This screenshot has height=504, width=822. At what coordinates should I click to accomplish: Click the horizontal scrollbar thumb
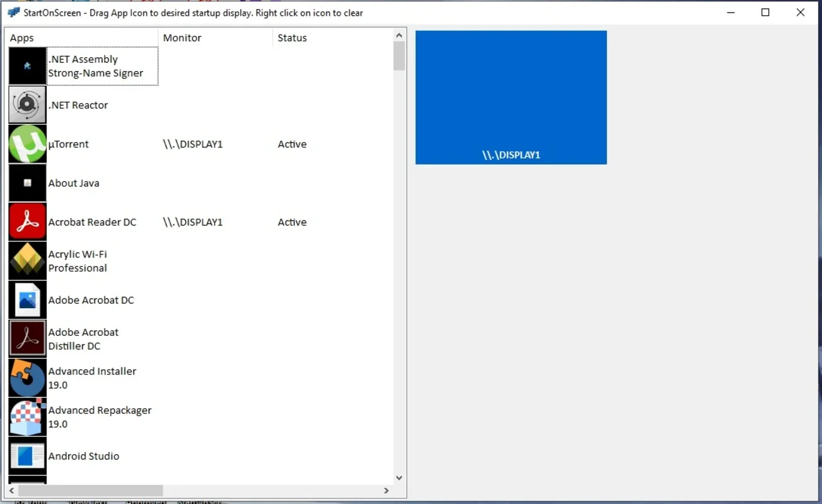(x=91, y=490)
